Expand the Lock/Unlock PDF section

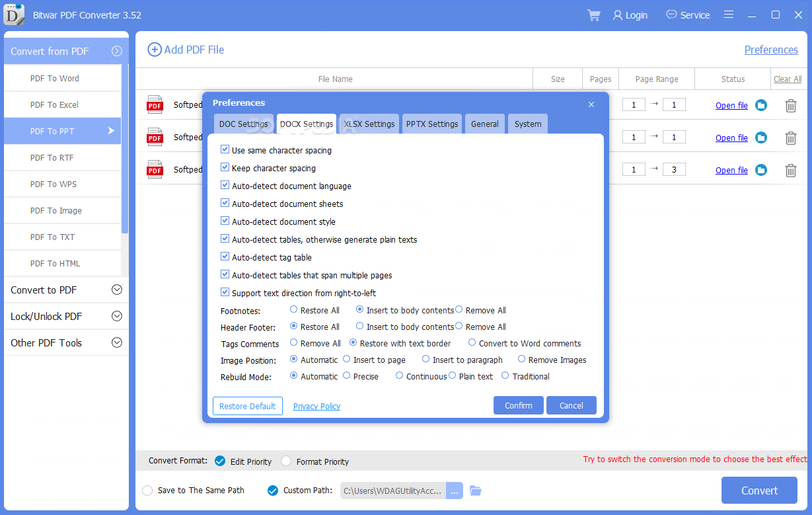(x=117, y=316)
